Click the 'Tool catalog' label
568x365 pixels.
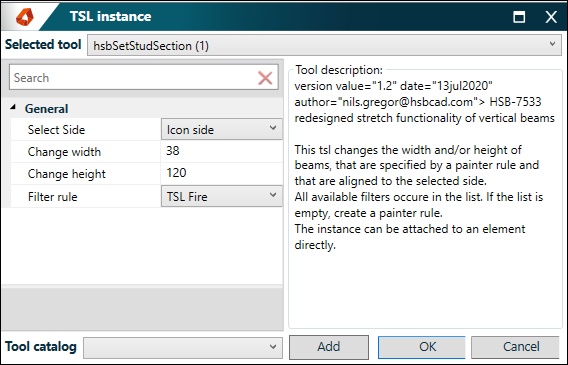coord(41,347)
